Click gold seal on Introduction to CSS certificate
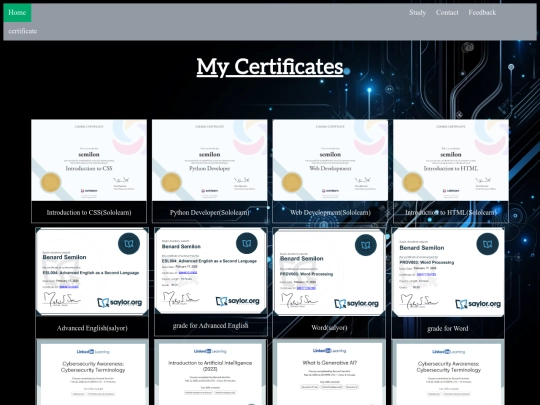Image resolution: width=540 pixels, height=405 pixels. pyautogui.click(x=51, y=183)
